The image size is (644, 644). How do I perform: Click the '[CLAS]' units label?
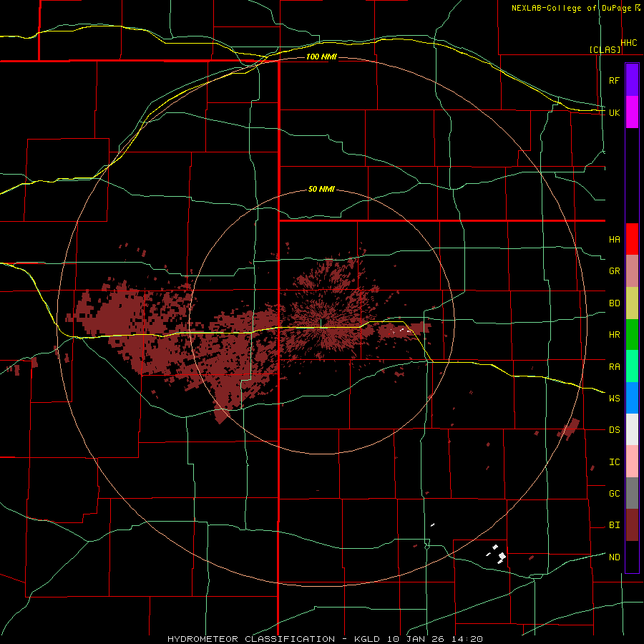coord(605,50)
